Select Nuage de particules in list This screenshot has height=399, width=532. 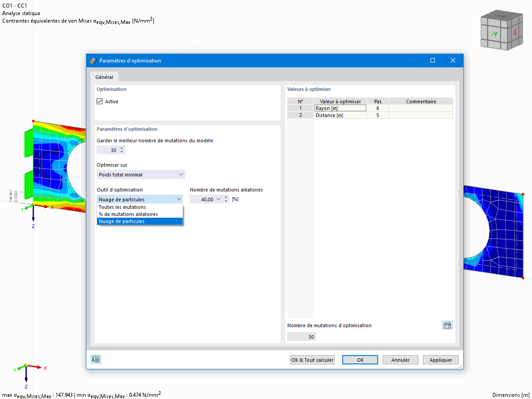pos(140,221)
